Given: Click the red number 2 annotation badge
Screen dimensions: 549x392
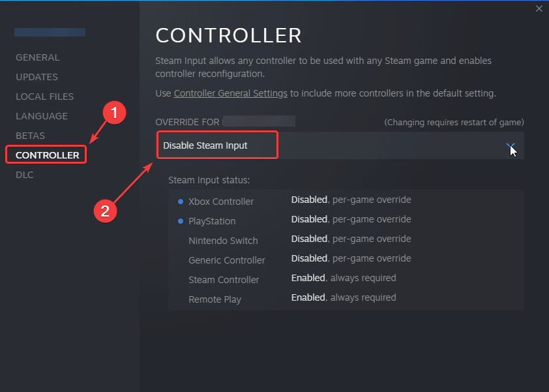Looking at the screenshot, I should (104, 211).
